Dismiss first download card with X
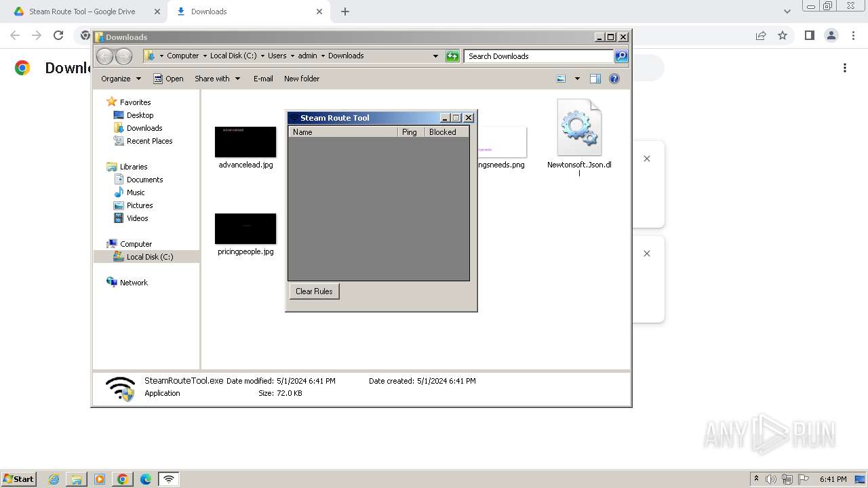This screenshot has height=488, width=868. tap(647, 159)
